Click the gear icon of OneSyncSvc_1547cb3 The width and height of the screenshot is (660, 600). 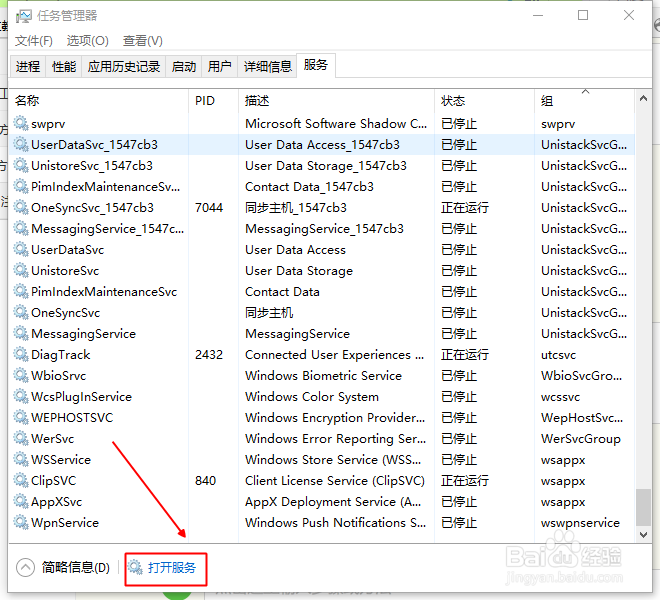click(x=21, y=207)
